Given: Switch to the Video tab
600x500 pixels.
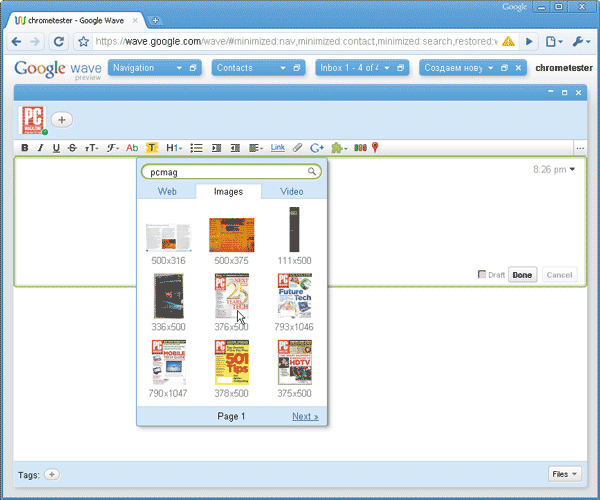Looking at the screenshot, I should coord(292,192).
